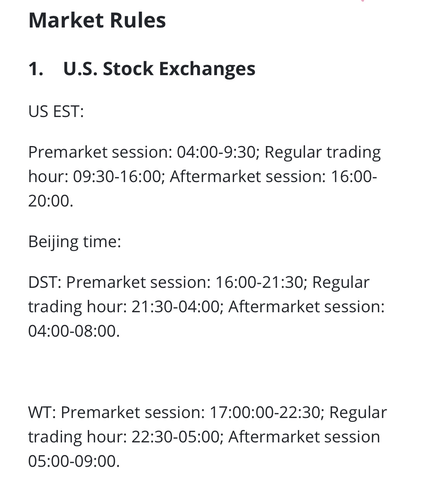This screenshot has width=436, height=504.
Task: Click the Market Rules heading
Action: [x=97, y=20]
